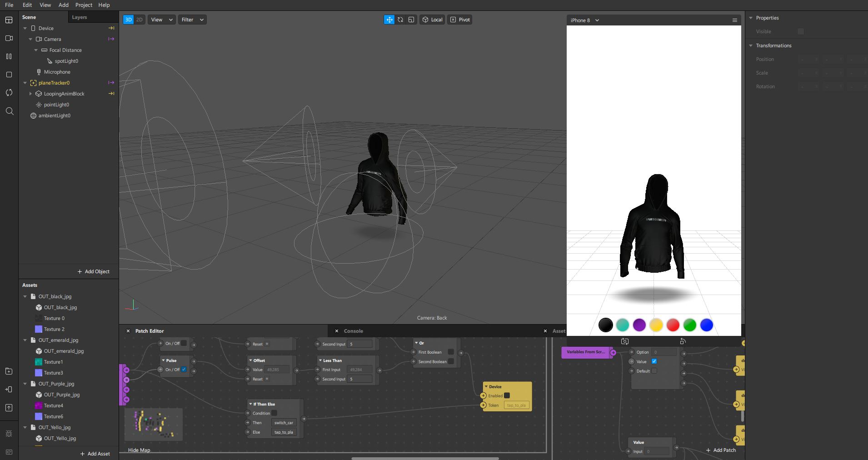The height and width of the screenshot is (460, 868).
Task: Open the File menu
Action: click(x=9, y=5)
